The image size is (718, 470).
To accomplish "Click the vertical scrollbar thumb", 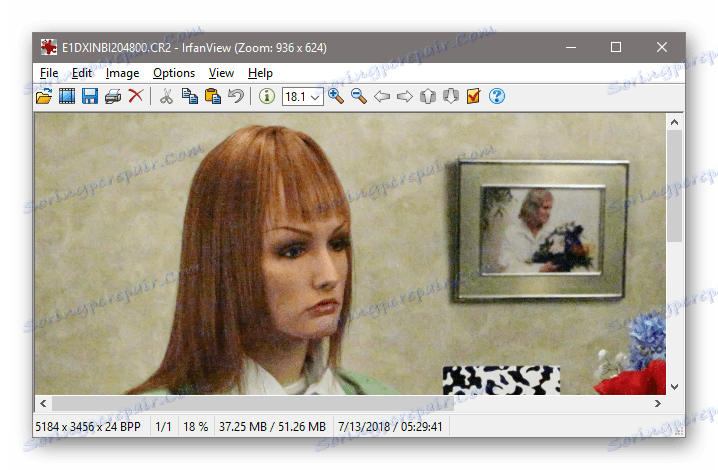I will pos(674,186).
